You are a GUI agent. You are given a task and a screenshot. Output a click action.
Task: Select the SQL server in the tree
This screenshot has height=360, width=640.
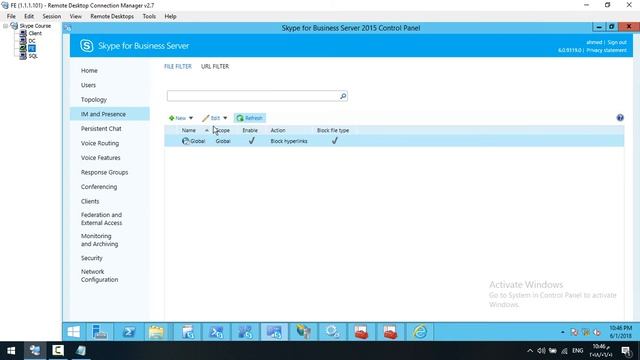pos(33,56)
